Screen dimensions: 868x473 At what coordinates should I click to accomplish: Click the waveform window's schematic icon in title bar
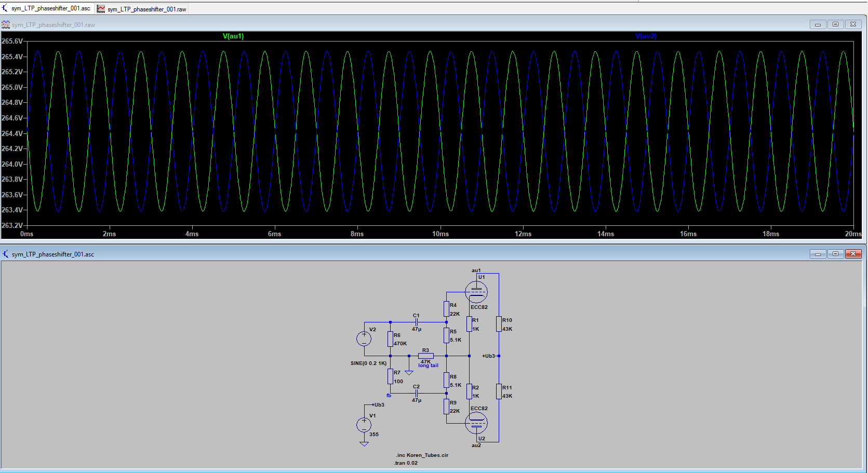[6, 24]
